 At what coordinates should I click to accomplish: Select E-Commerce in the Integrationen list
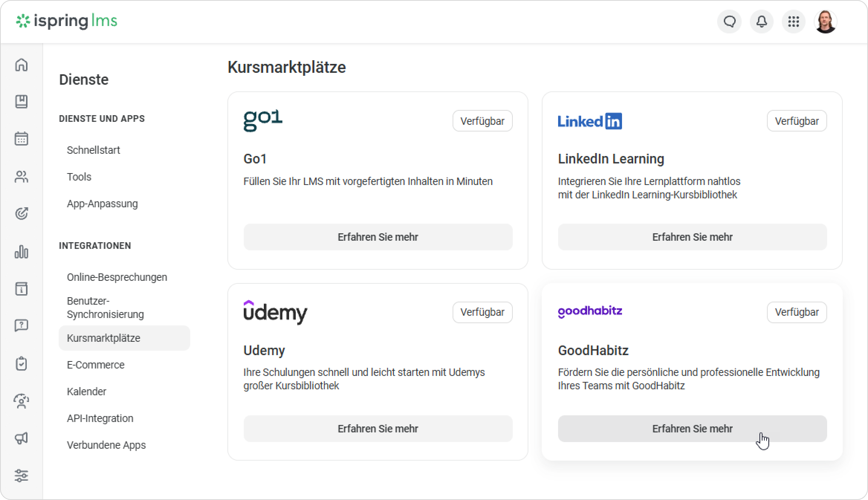coord(95,365)
